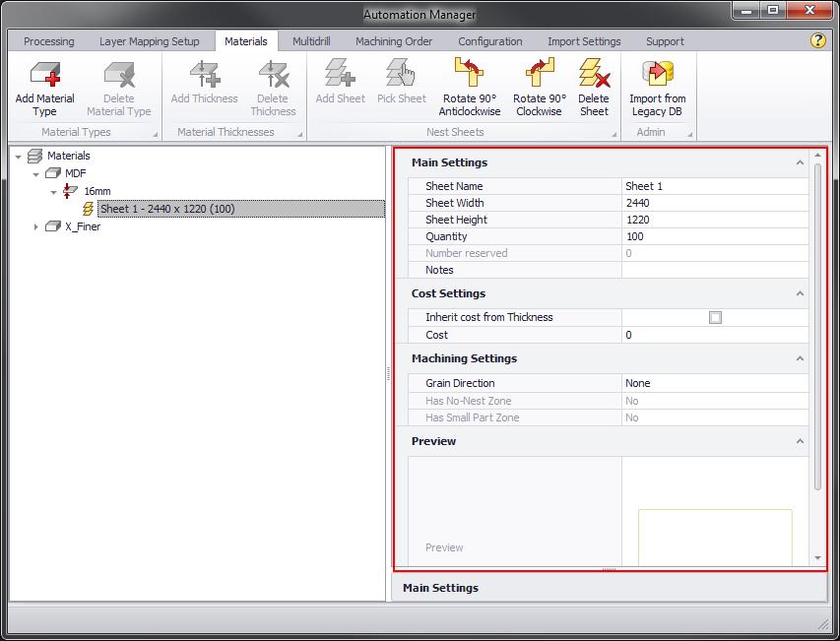The height and width of the screenshot is (641, 840).
Task: Collapse the Preview section
Action: tap(800, 441)
